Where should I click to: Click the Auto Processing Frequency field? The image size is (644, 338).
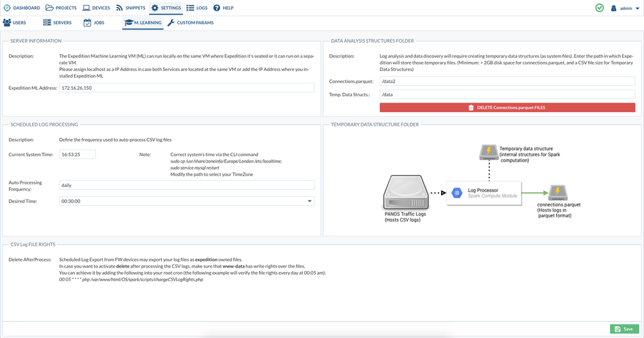pos(186,185)
